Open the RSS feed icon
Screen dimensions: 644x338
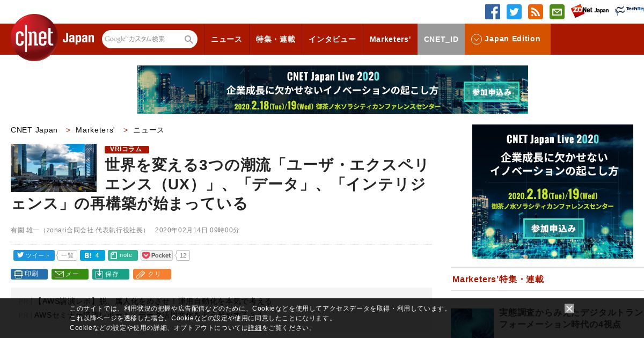(536, 12)
